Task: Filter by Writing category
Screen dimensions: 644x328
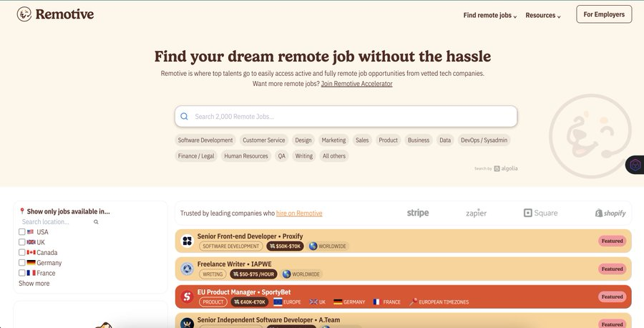Action: [304, 156]
